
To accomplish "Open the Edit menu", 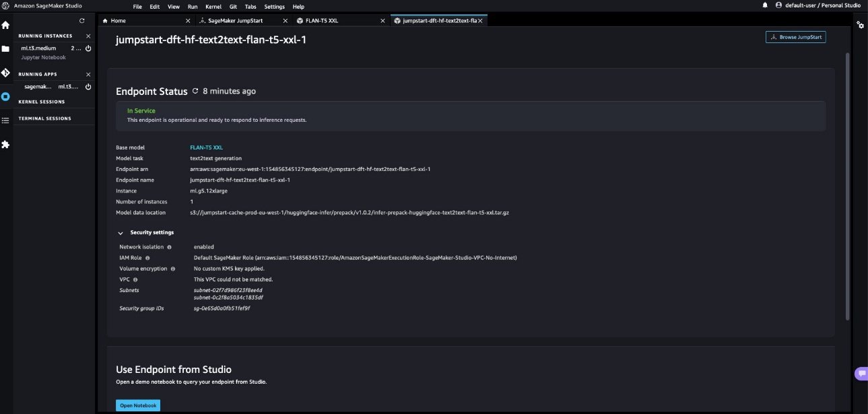I will point(155,6).
